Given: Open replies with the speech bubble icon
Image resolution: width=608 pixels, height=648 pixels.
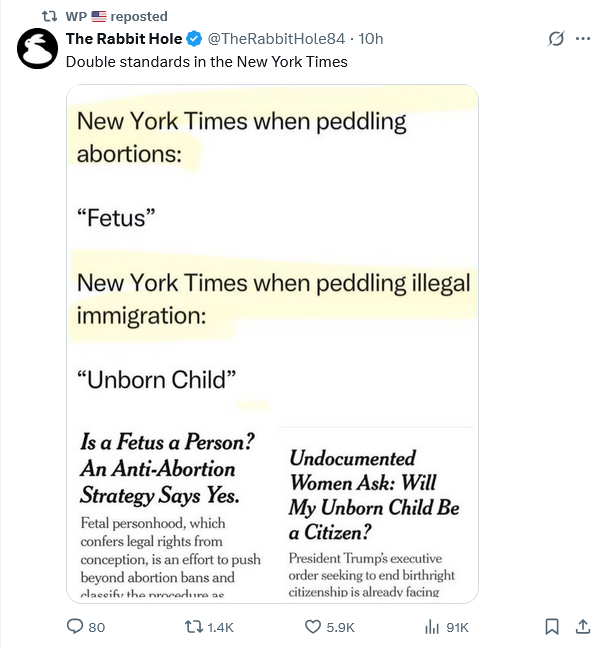Looking at the screenshot, I should (73, 627).
